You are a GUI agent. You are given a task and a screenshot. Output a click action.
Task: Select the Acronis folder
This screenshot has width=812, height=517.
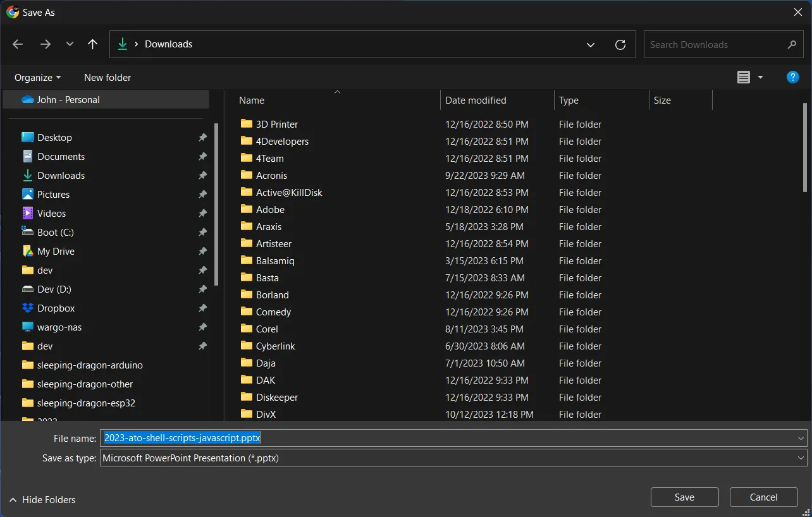coord(271,175)
